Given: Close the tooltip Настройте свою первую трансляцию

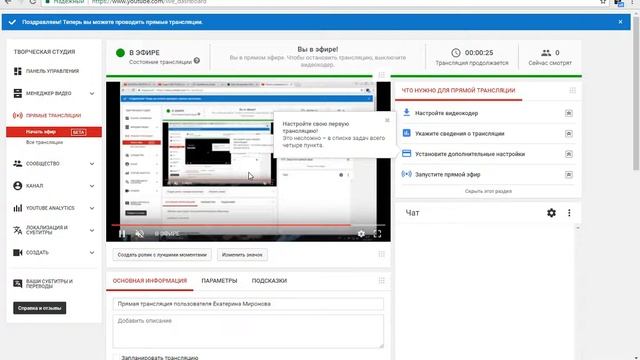Looking at the screenshot, I should point(387,120).
